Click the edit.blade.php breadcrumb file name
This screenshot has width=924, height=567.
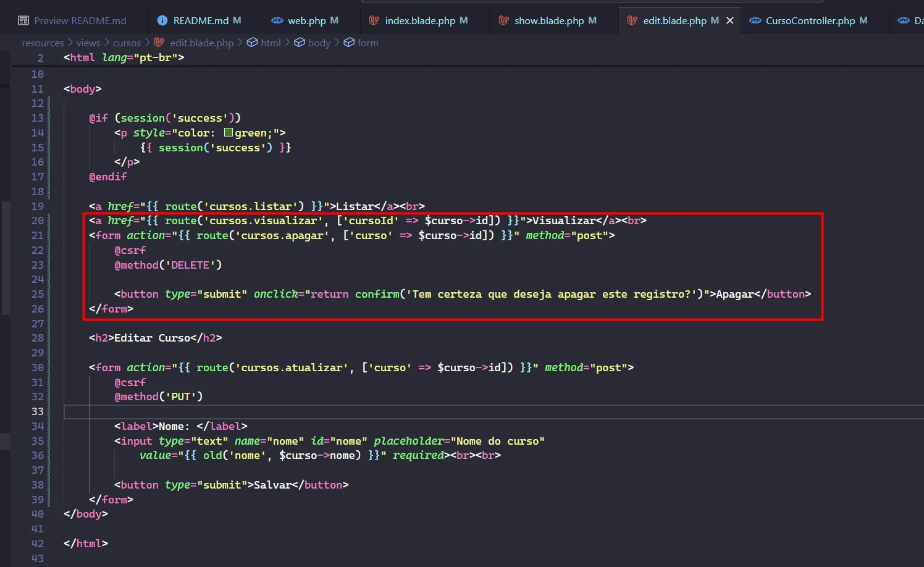coord(201,43)
